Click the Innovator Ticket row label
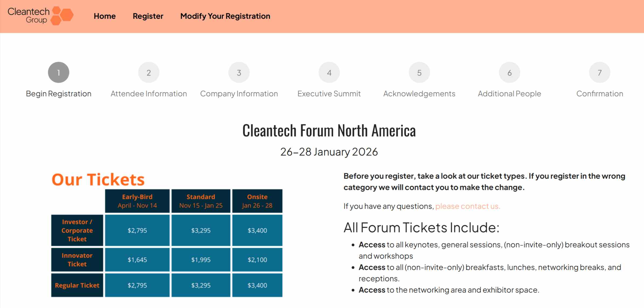The width and height of the screenshot is (644, 308). [77, 260]
